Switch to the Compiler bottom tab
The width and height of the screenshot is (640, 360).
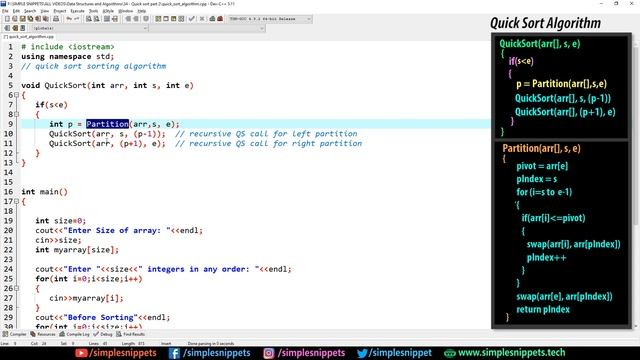pyautogui.click(x=15, y=334)
